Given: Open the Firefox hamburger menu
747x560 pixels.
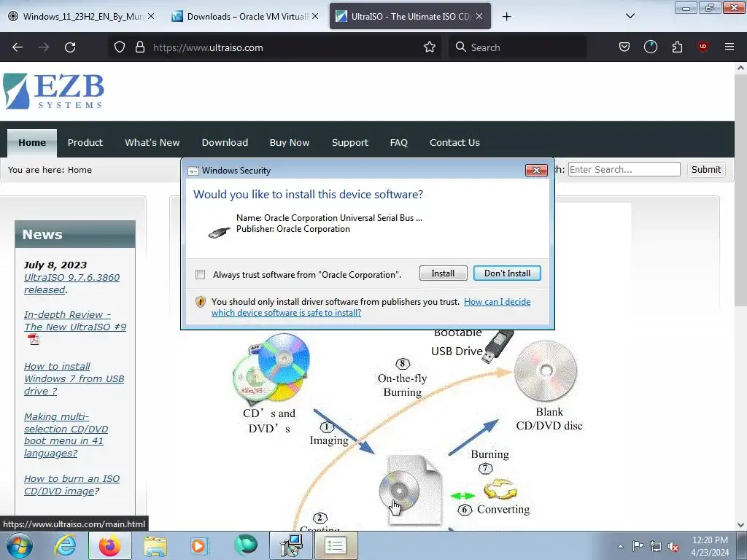Looking at the screenshot, I should 729,47.
